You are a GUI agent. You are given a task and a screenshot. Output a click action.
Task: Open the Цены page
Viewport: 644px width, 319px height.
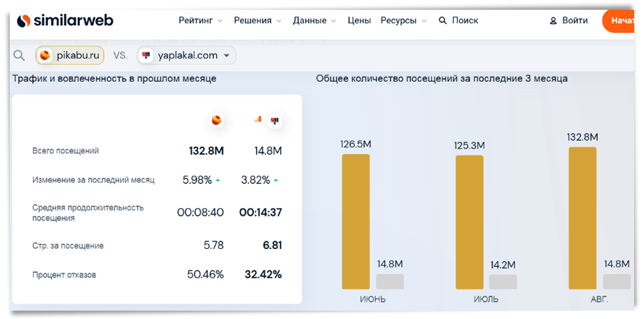pos(359,20)
